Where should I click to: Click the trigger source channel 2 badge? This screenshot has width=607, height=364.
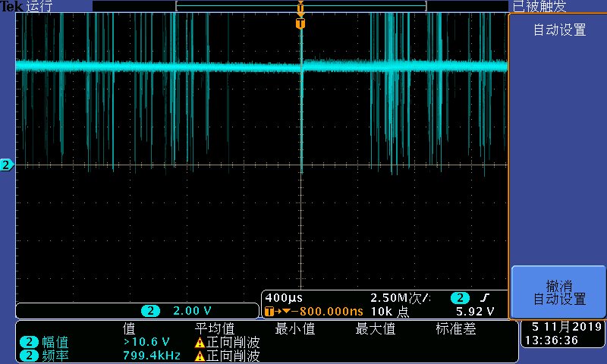tap(460, 298)
